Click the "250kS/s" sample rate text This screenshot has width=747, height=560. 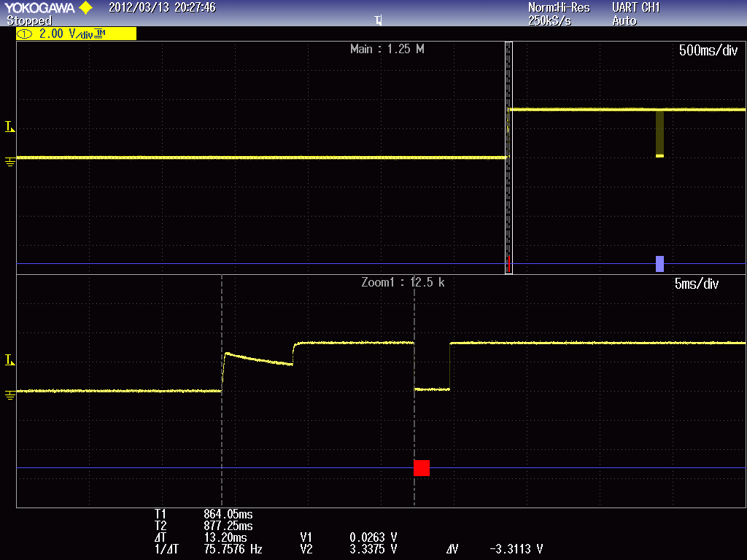pos(549,20)
